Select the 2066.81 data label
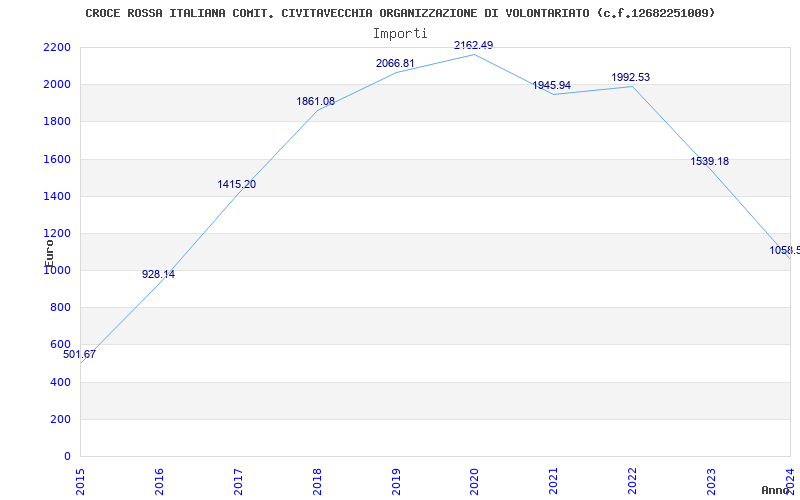 point(395,63)
